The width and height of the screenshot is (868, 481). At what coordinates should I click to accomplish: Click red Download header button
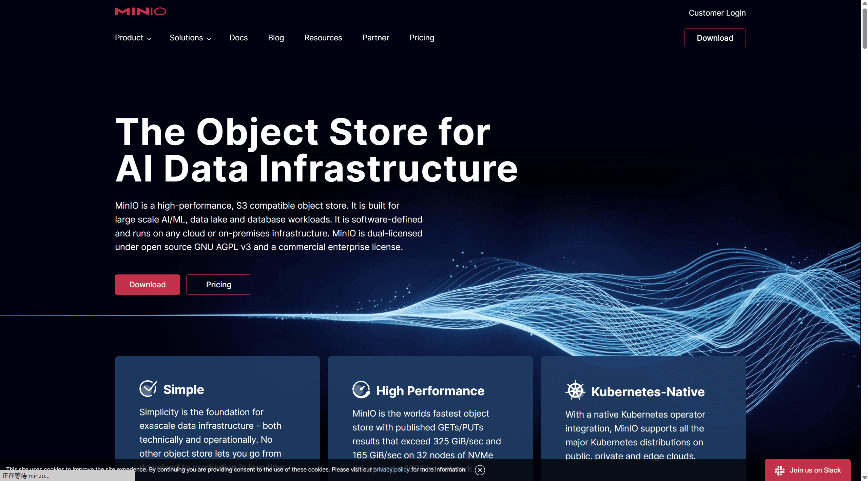pos(715,37)
